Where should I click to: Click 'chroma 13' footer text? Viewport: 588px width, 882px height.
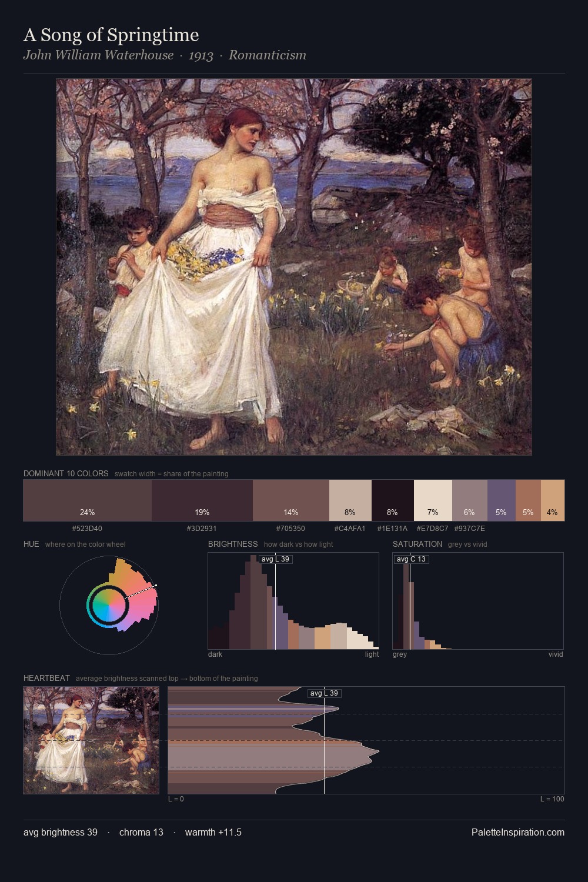[141, 833]
